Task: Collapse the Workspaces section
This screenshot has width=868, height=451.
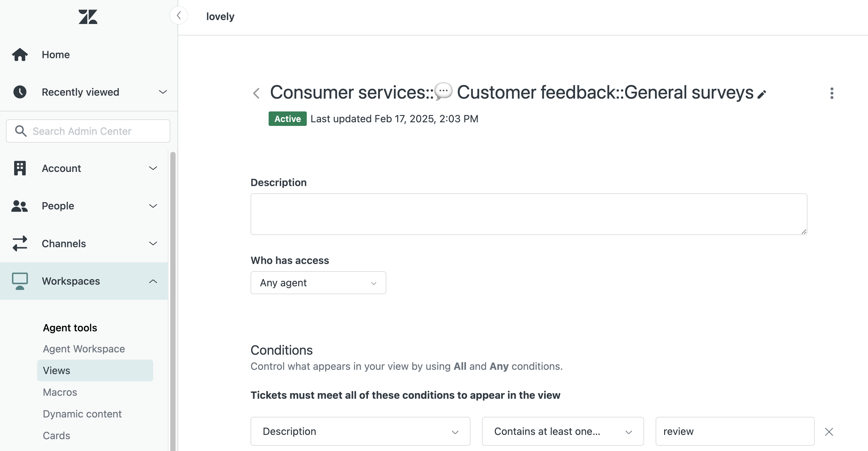Action: 153,281
